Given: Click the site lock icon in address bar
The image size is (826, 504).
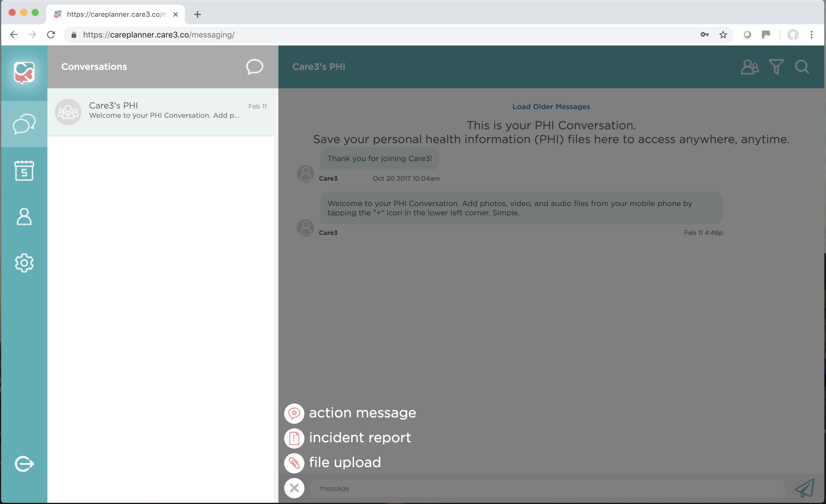Looking at the screenshot, I should 74,35.
